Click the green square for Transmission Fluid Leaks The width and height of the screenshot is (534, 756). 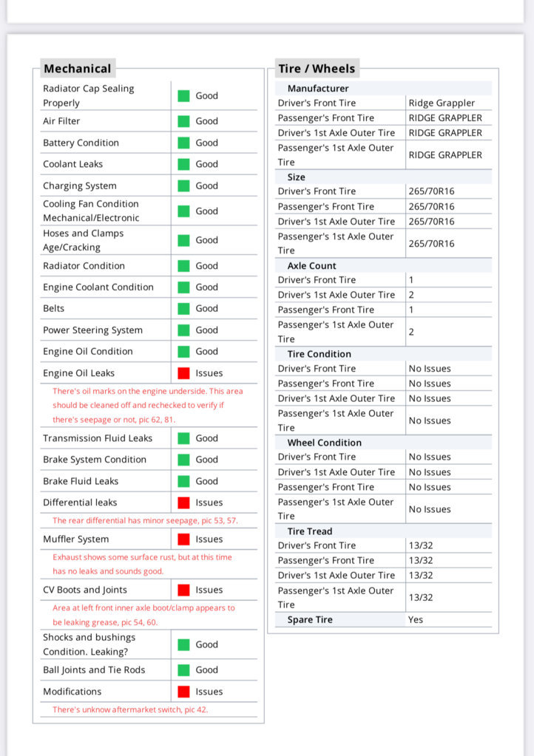tap(183, 437)
